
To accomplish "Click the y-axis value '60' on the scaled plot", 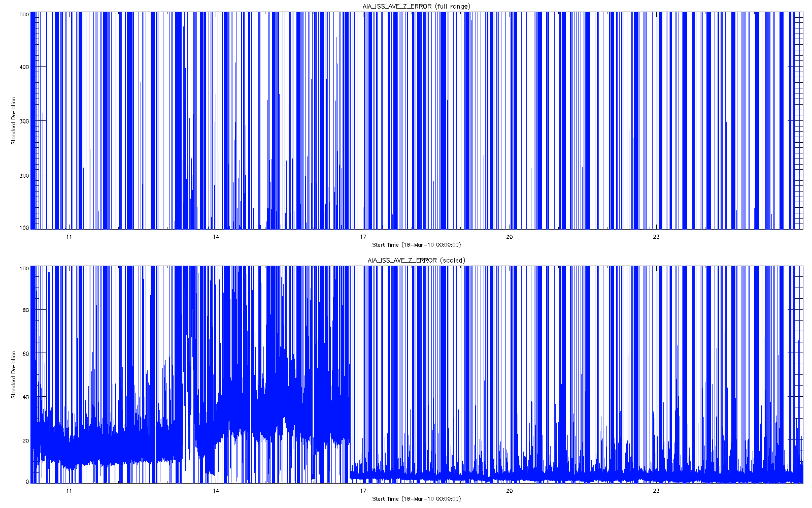I will (26, 354).
